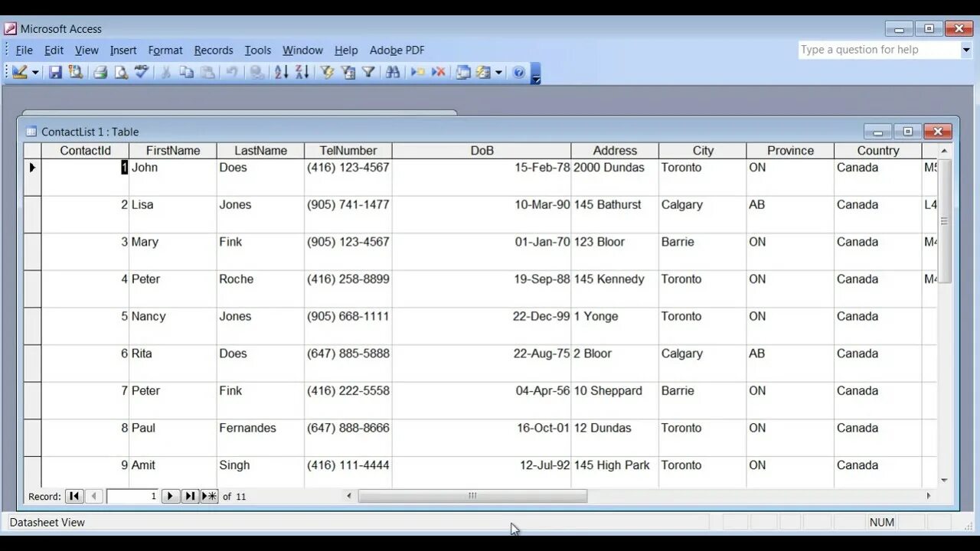Image resolution: width=980 pixels, height=551 pixels.
Task: Save the table with Save icon
Action: pyautogui.click(x=55, y=73)
